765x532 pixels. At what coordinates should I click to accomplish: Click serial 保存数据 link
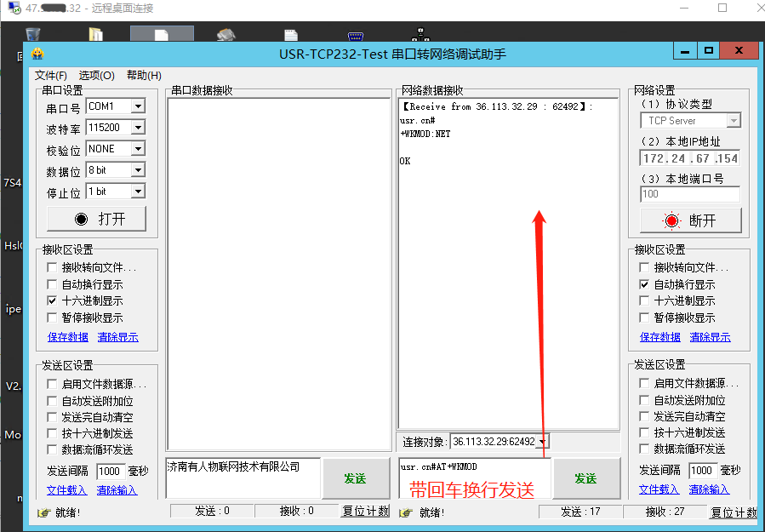pyautogui.click(x=68, y=337)
